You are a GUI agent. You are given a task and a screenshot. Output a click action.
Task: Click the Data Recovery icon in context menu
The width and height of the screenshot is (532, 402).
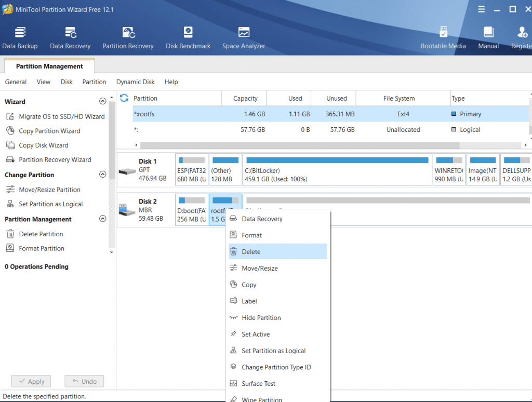tap(233, 219)
